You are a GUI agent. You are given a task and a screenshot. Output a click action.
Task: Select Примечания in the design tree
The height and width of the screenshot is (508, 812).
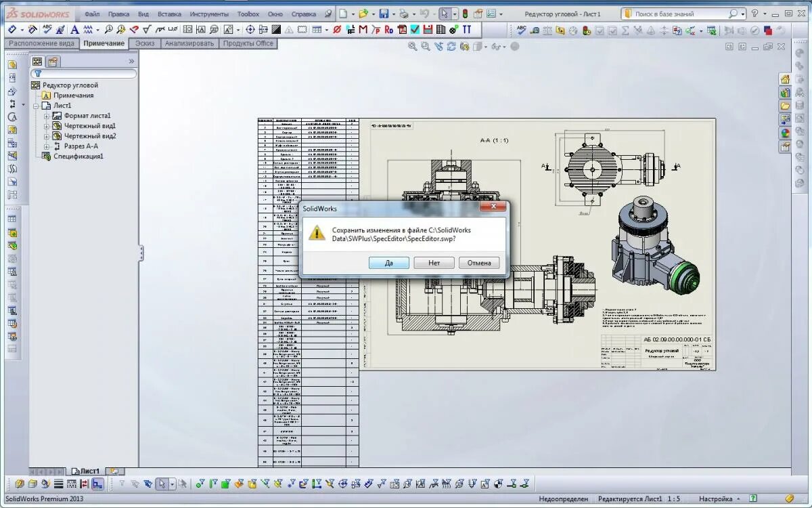74,96
